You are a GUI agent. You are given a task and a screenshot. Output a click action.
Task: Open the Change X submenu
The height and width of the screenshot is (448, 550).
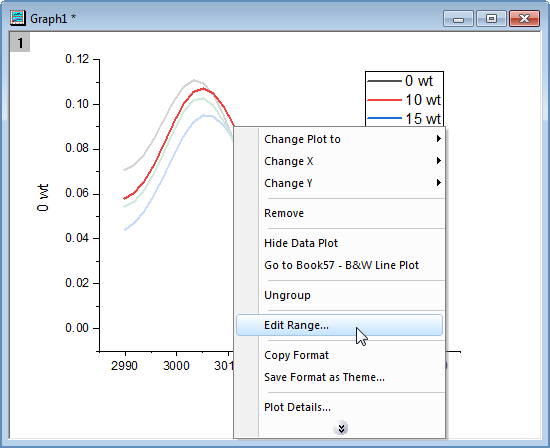point(339,161)
